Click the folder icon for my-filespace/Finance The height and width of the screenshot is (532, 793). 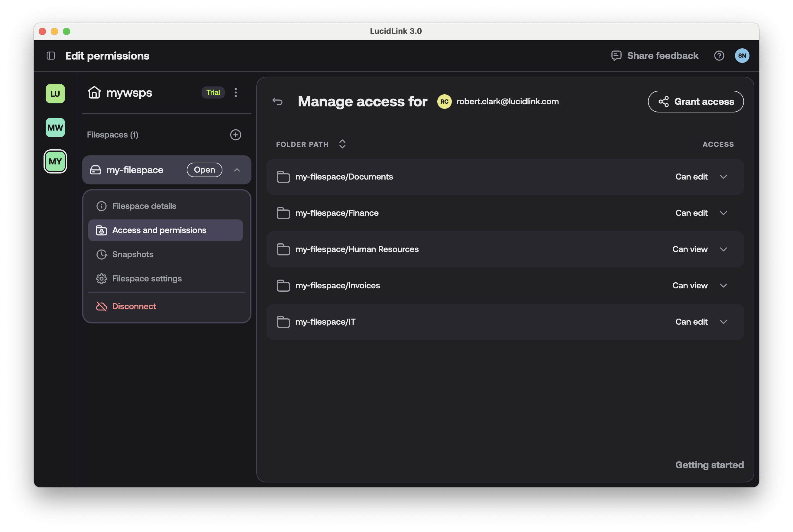[283, 213]
